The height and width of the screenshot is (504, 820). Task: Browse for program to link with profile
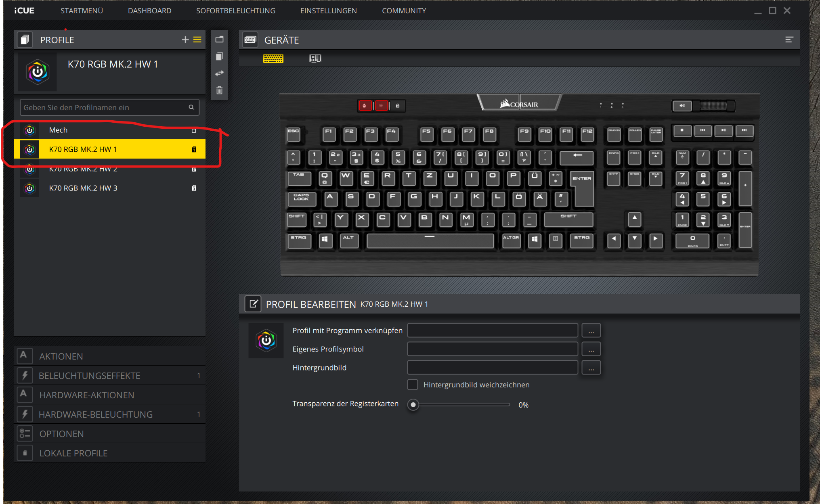coord(591,330)
